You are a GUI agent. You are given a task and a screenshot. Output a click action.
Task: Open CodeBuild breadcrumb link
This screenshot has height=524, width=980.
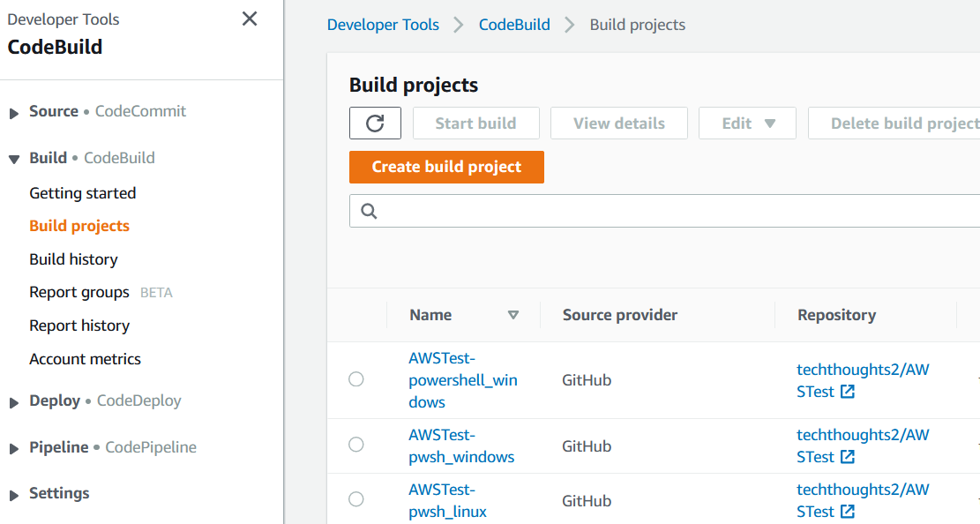tap(514, 25)
